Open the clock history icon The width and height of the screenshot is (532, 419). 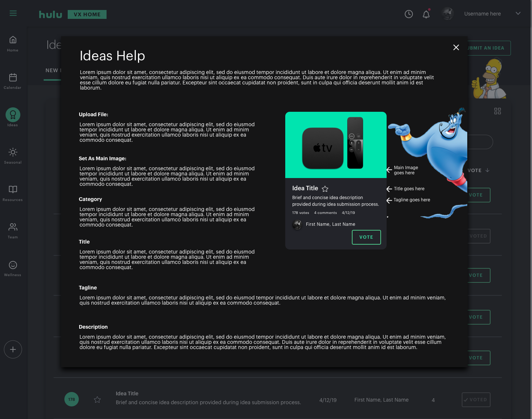(409, 14)
